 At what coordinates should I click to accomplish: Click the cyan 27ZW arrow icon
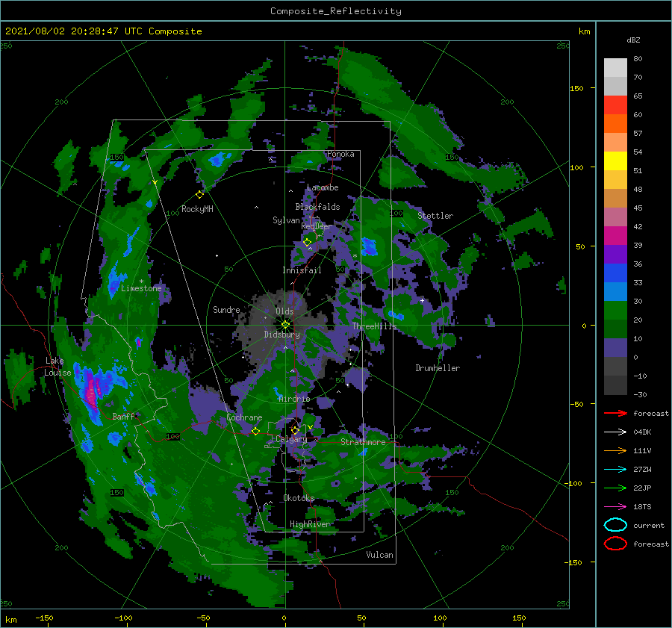click(x=615, y=470)
